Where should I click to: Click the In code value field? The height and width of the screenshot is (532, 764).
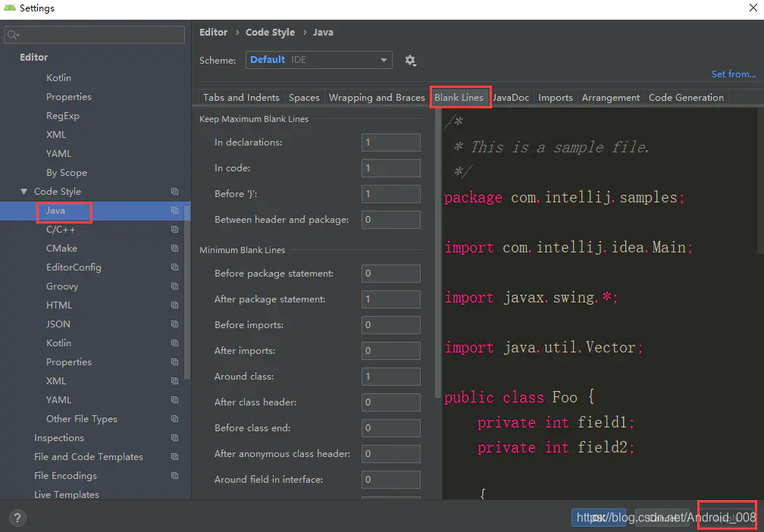coord(391,168)
